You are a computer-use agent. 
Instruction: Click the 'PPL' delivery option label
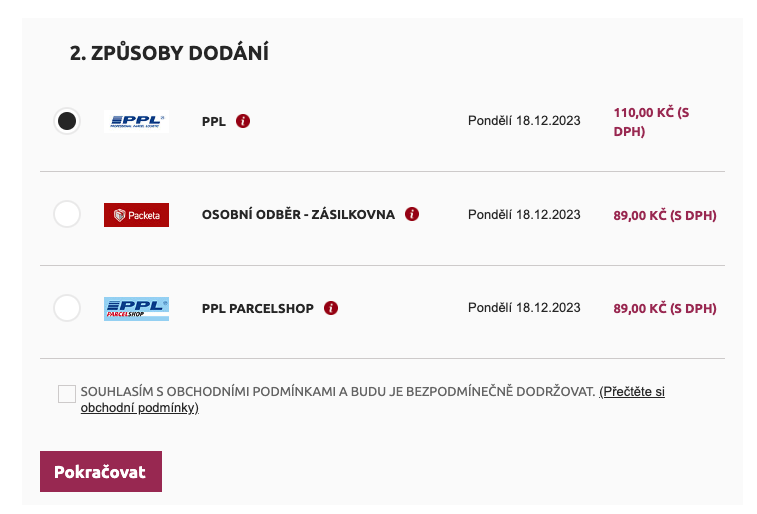214,122
